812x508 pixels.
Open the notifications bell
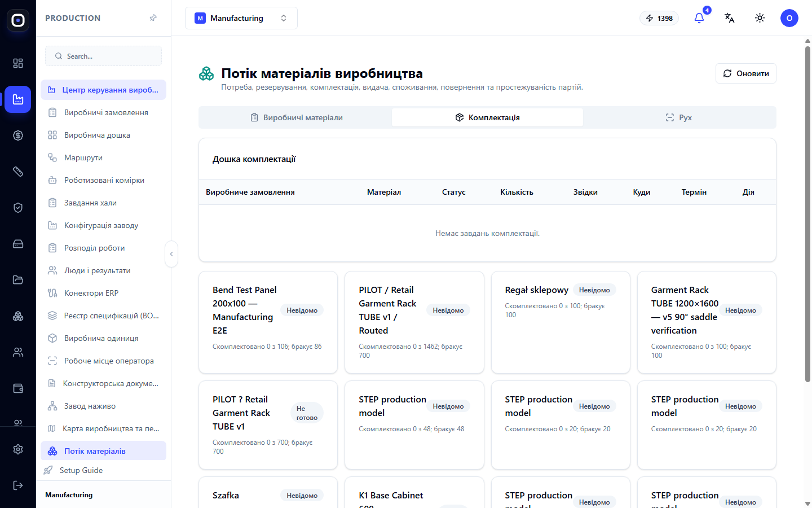[x=699, y=18]
